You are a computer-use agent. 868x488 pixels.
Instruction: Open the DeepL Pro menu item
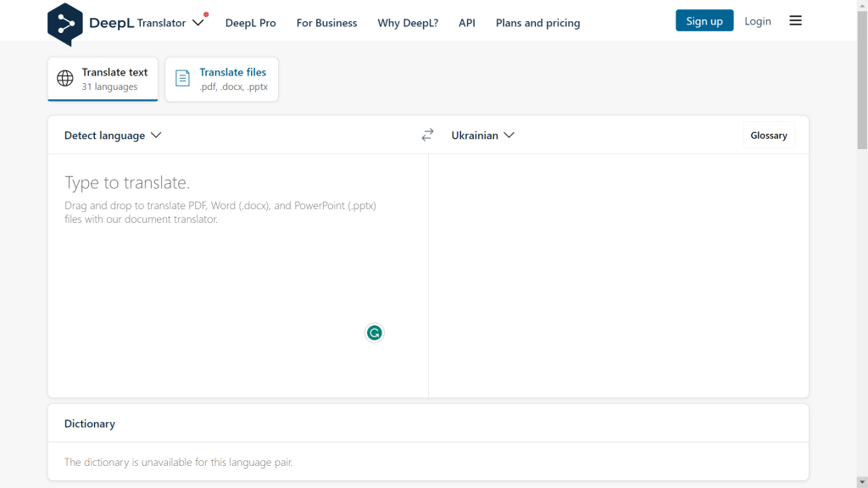(x=250, y=23)
